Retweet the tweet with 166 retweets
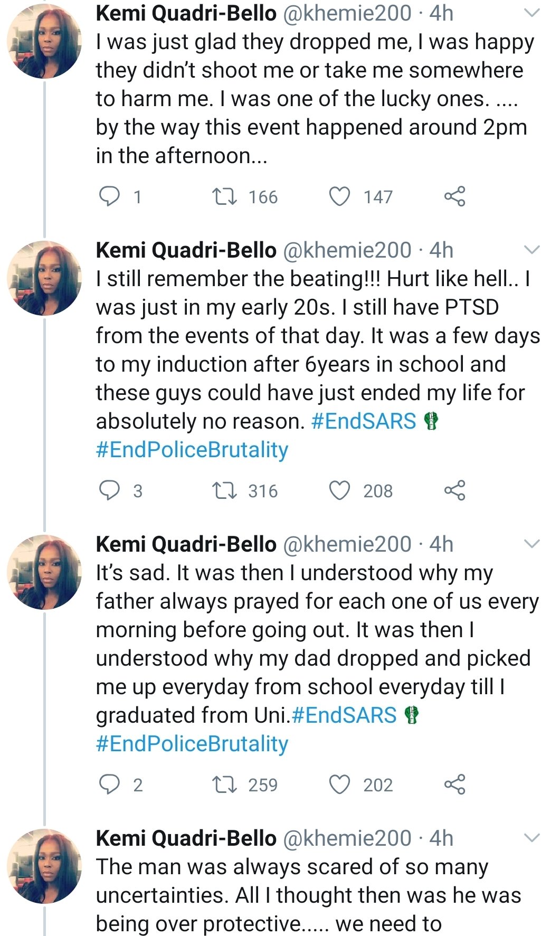The width and height of the screenshot is (560, 936). [225, 197]
